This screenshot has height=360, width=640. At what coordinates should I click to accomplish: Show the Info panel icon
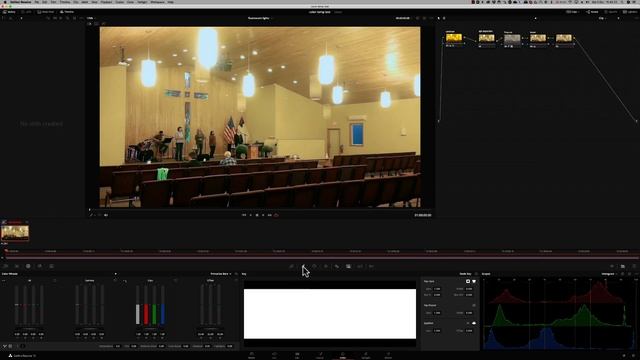click(634, 267)
